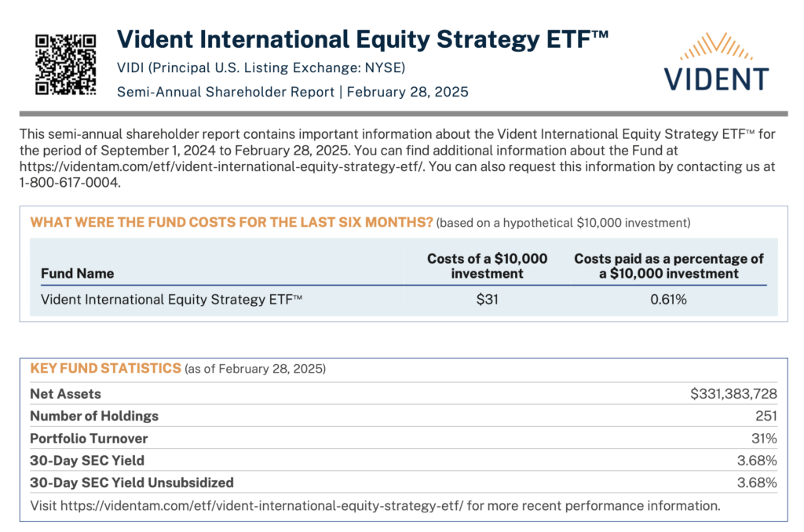Select the 30-Day SEC Yield Unsubsidized value
Screen dimensions: 804x532
pyautogui.click(x=757, y=483)
